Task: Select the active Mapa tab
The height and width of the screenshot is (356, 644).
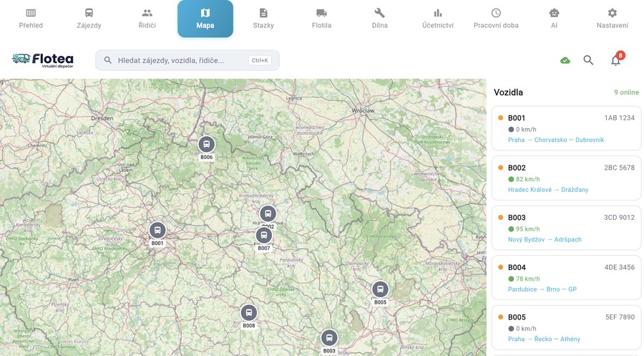Action: coord(205,19)
